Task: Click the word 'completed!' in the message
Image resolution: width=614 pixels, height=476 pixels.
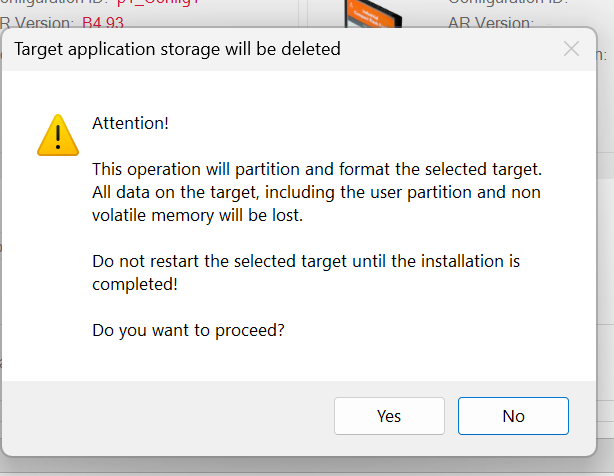Action: point(135,284)
